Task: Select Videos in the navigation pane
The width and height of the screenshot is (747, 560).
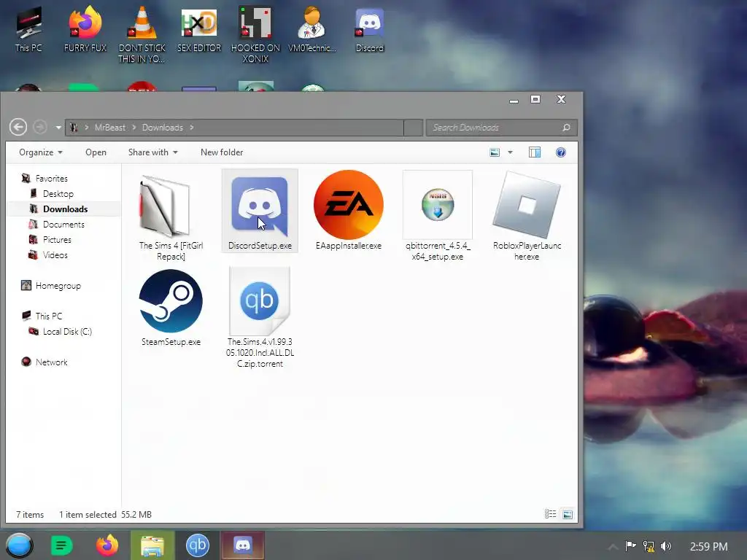Action: (x=55, y=254)
